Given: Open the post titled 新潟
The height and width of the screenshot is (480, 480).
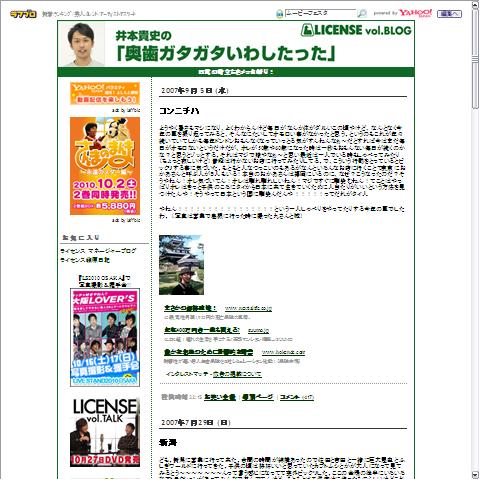Looking at the screenshot, I should [168, 443].
